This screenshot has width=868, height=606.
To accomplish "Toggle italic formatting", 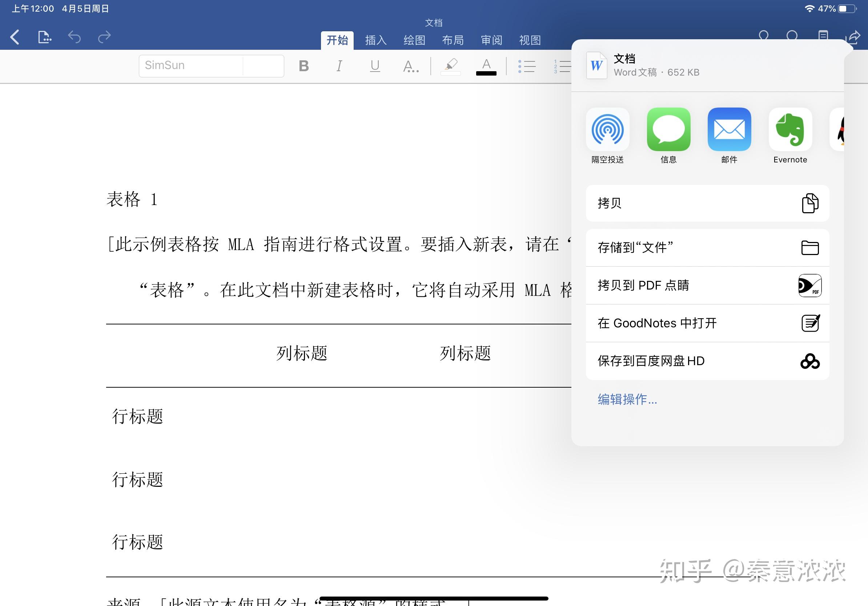I will (x=339, y=66).
